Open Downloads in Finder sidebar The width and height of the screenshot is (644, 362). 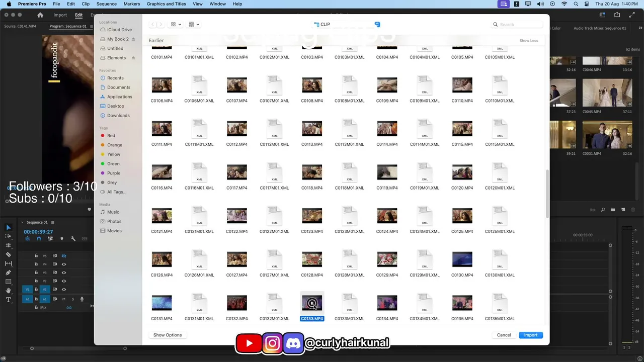point(118,116)
